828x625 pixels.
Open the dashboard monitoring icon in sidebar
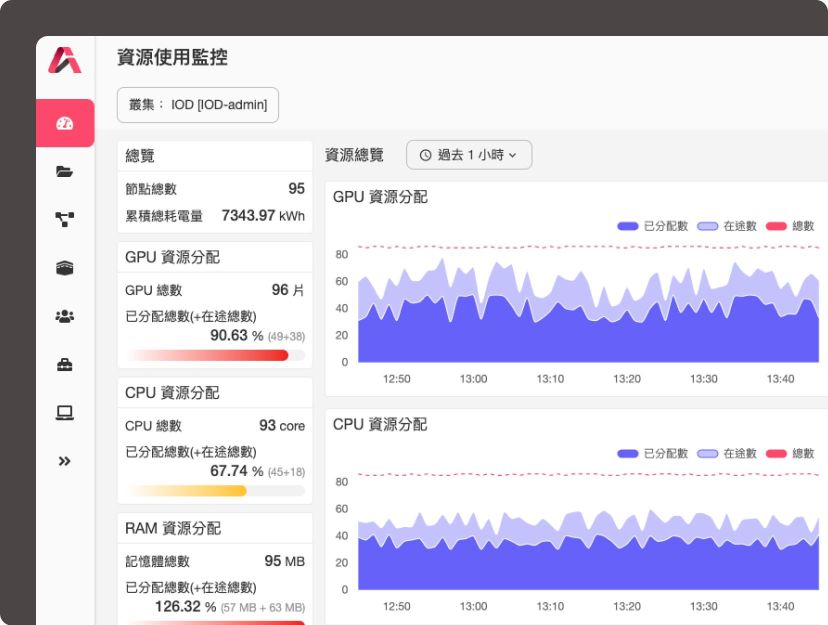(64, 121)
